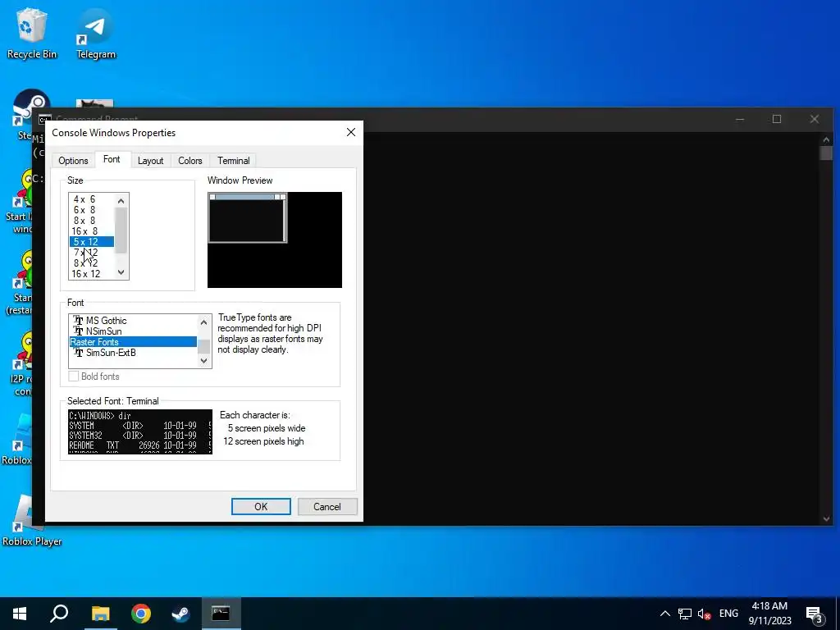Click Command Prompt window's scroll-up arrow
This screenshot has width=840, height=630.
pos(826,139)
